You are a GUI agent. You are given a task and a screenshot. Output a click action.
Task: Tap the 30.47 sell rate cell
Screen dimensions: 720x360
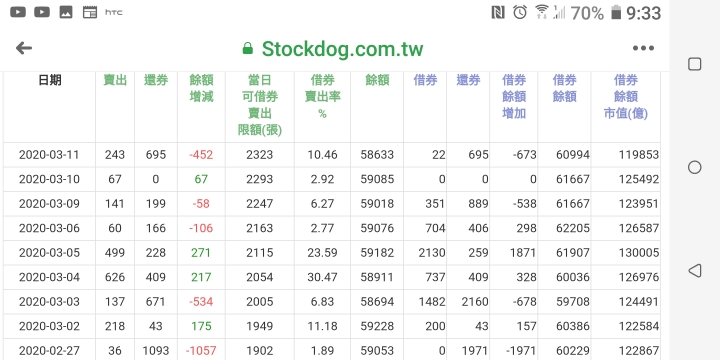tap(322, 277)
